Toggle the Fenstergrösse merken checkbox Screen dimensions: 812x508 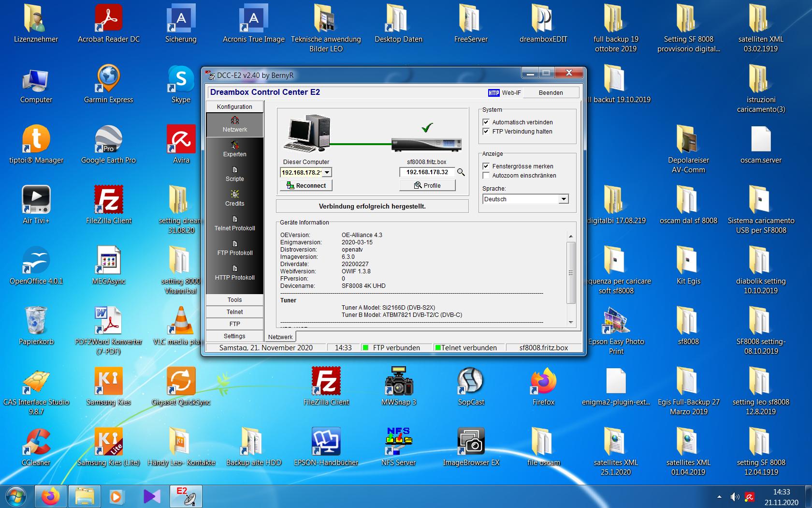(486, 166)
